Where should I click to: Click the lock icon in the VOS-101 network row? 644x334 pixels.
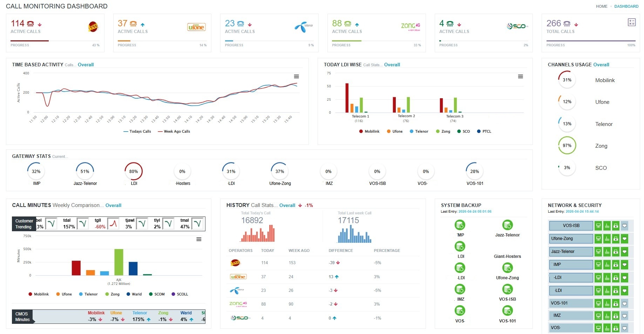(x=616, y=303)
